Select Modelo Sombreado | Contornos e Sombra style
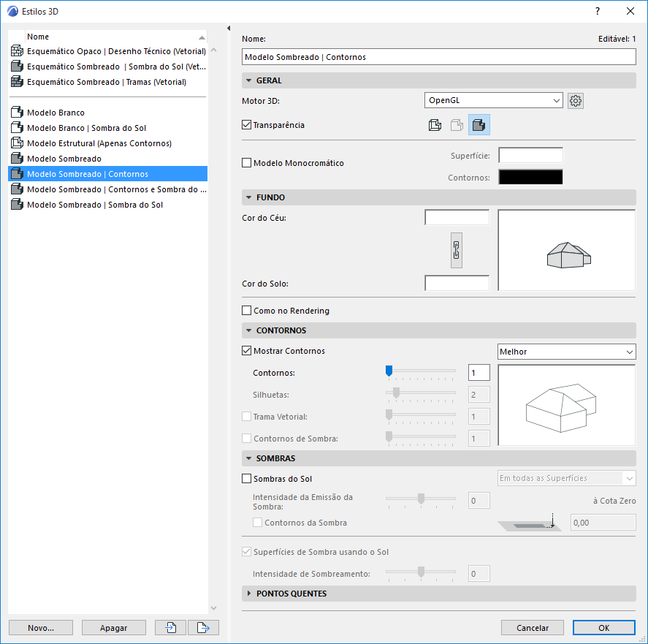This screenshot has height=644, width=648. coord(108,189)
